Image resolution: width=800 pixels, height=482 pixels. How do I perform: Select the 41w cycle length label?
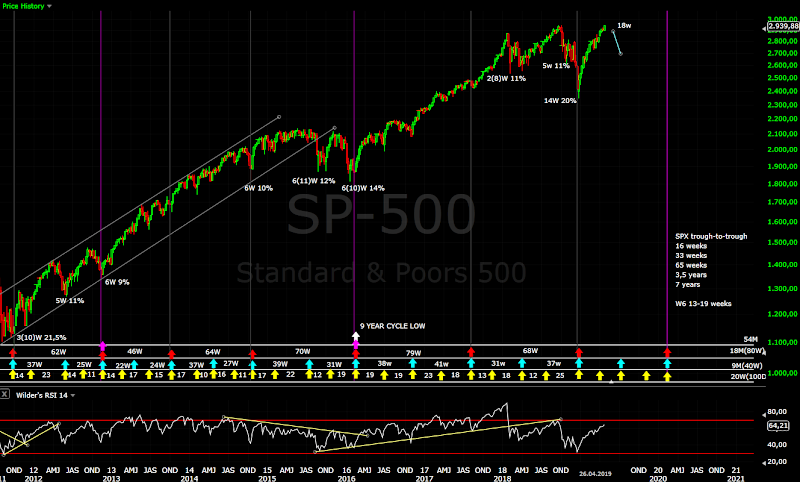441,364
